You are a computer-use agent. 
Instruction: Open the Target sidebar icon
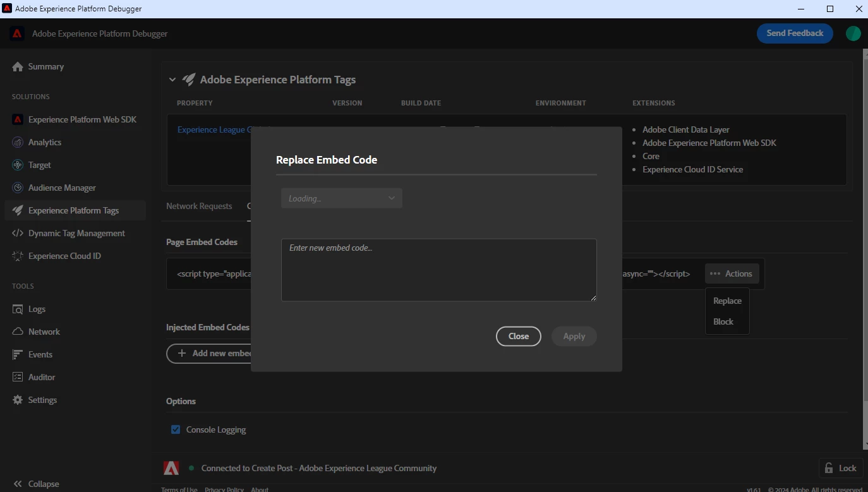pyautogui.click(x=18, y=165)
